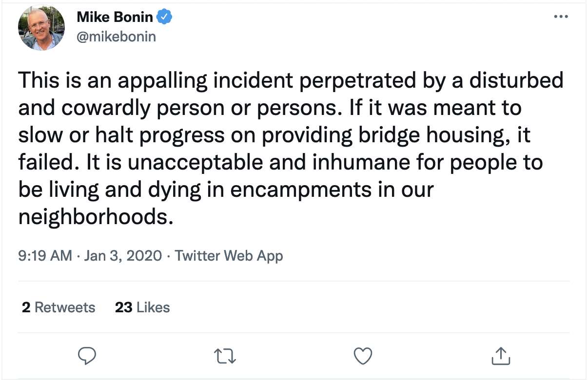Screen dimensions: 588x380
Task: Click the reply speech bubble icon
Action: [x=87, y=356]
